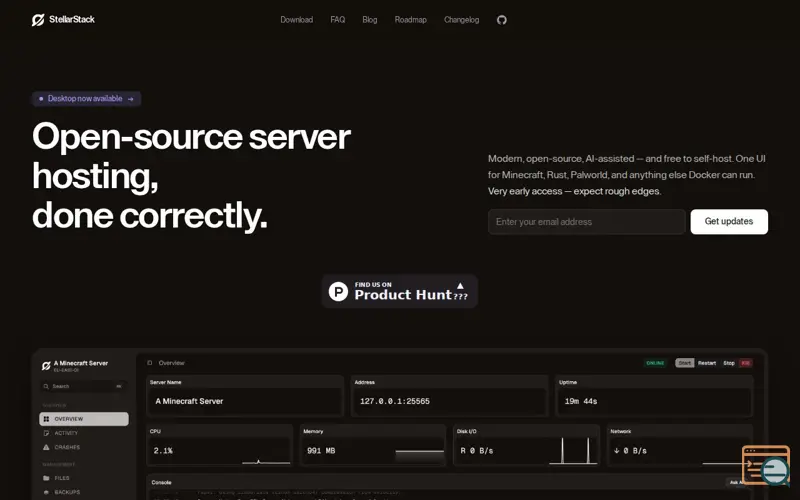Select BACKUPS in the dashboard sidebar
The width and height of the screenshot is (800, 500).
[84, 492]
